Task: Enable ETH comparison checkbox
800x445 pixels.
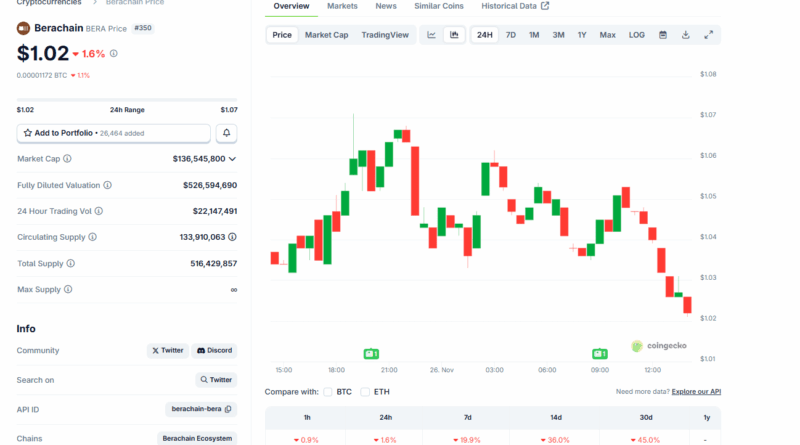Action: pyautogui.click(x=365, y=392)
